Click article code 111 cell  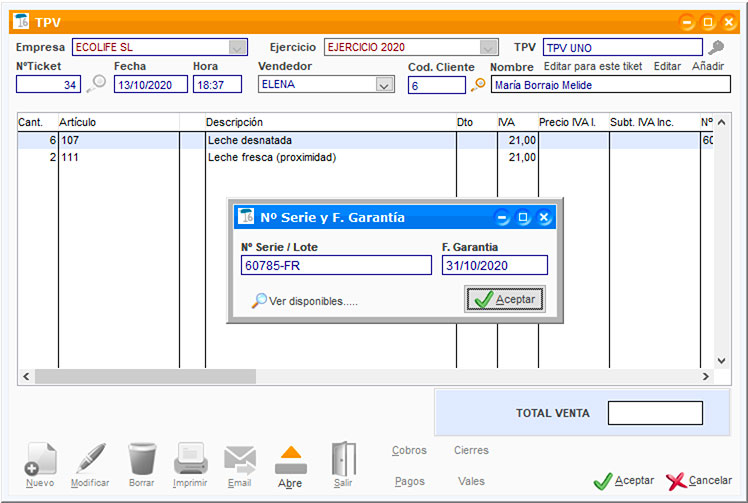pyautogui.click(x=119, y=157)
